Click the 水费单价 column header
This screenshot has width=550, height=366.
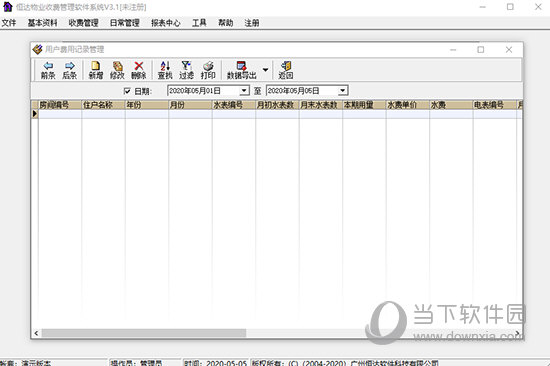pos(408,105)
